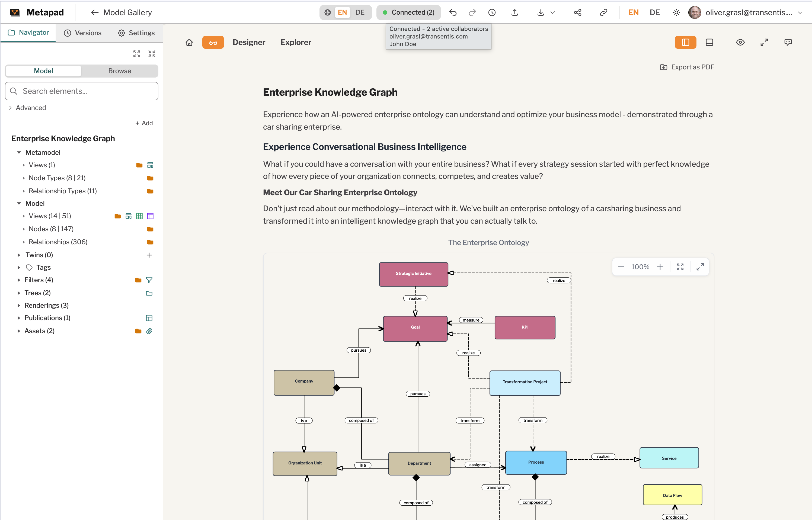Toggle visibility with the eye icon
This screenshot has height=520, width=812.
click(x=740, y=42)
